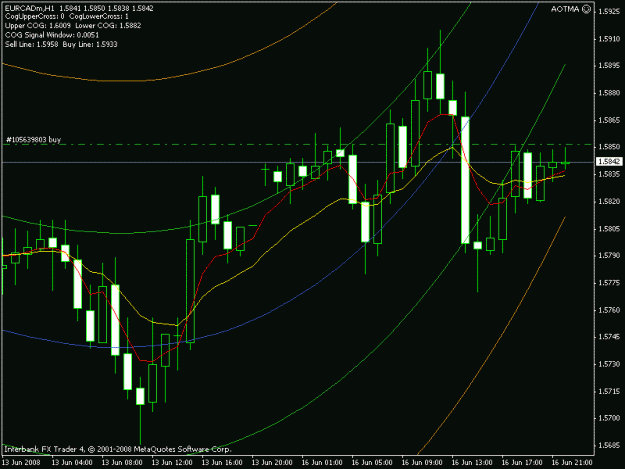Image resolution: width=625 pixels, height=469 pixels.
Task: Click the 1.5700 price scale label
Action: 609,418
